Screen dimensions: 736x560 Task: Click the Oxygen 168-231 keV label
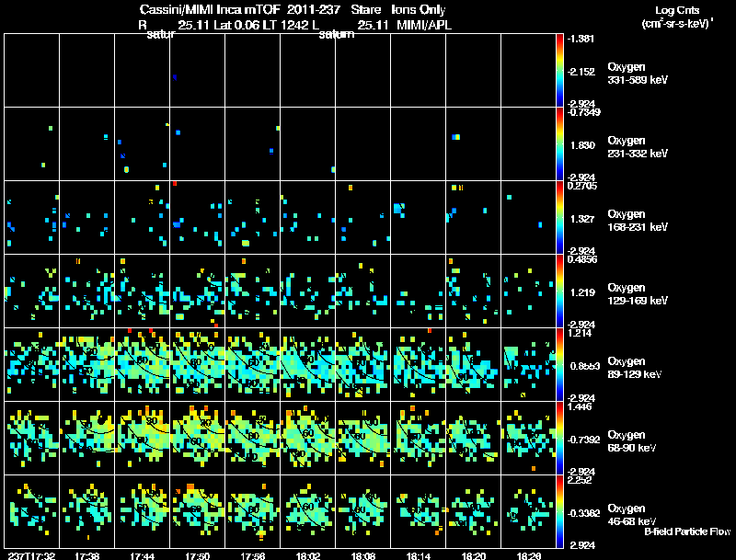point(638,221)
